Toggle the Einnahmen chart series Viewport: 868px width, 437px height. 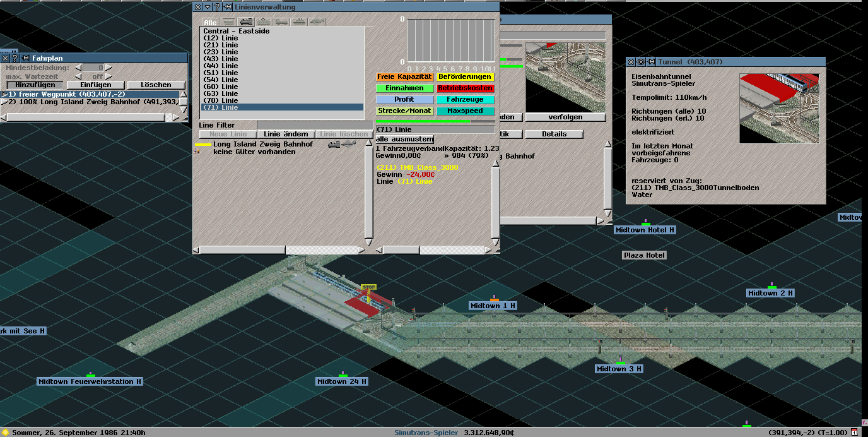click(404, 88)
